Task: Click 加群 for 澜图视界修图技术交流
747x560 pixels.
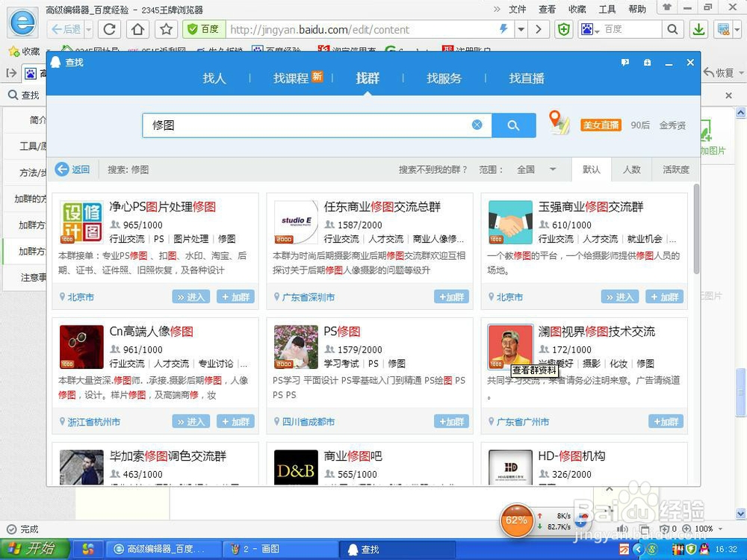Action: pyautogui.click(x=666, y=421)
